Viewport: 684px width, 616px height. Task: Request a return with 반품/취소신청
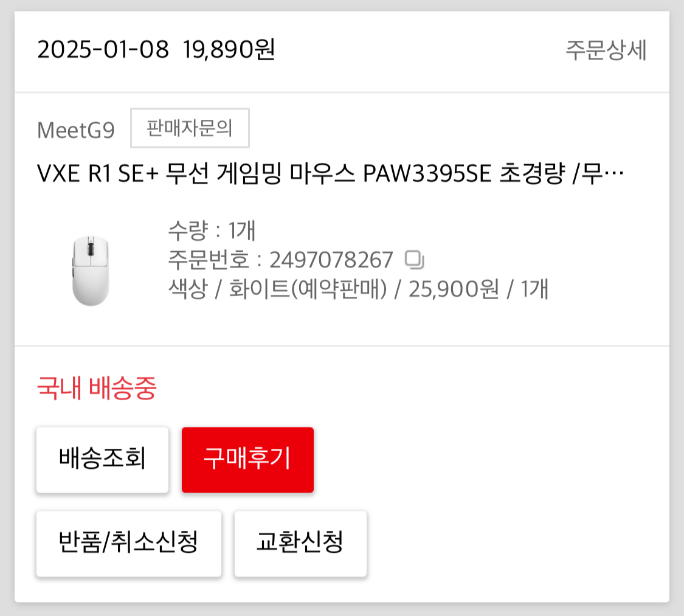click(129, 544)
